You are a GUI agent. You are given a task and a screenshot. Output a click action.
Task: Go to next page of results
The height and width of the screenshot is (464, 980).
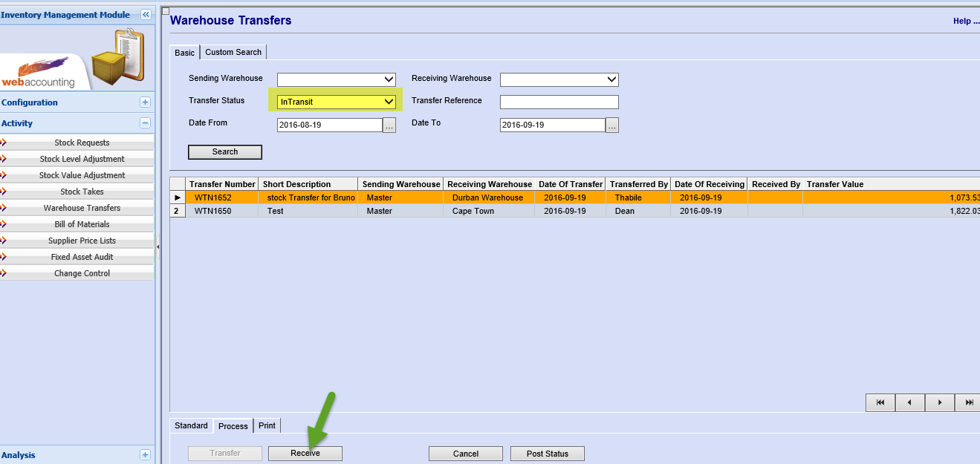[940, 402]
